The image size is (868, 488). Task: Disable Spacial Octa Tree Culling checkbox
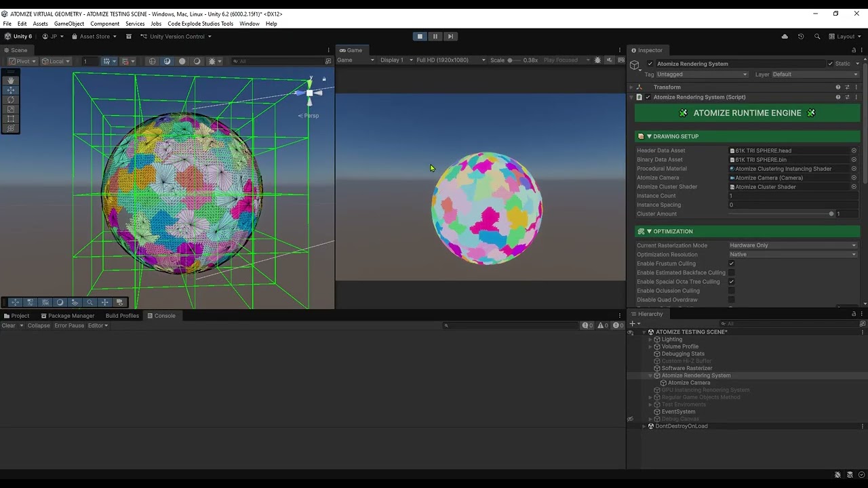[731, 281]
